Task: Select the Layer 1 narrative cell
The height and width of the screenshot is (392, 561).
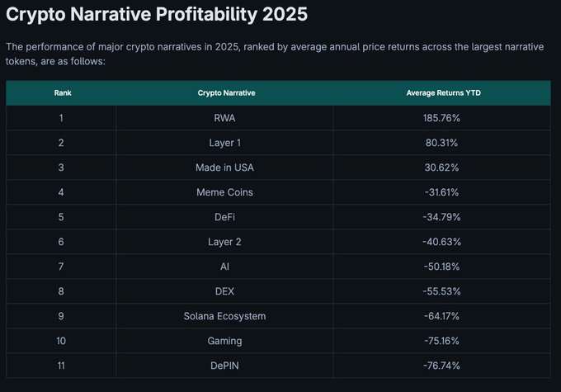Action: pos(224,143)
